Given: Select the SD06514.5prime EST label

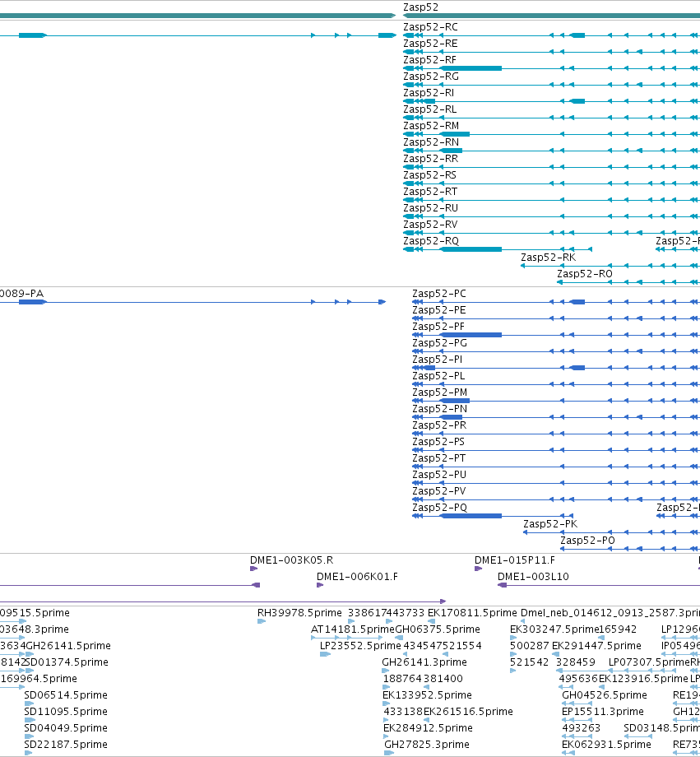Looking at the screenshot, I should (x=66, y=694).
